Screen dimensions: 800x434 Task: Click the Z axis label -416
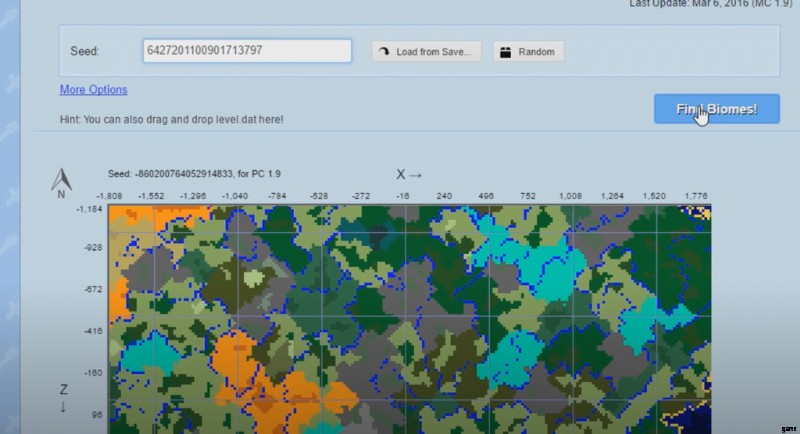[x=93, y=331]
